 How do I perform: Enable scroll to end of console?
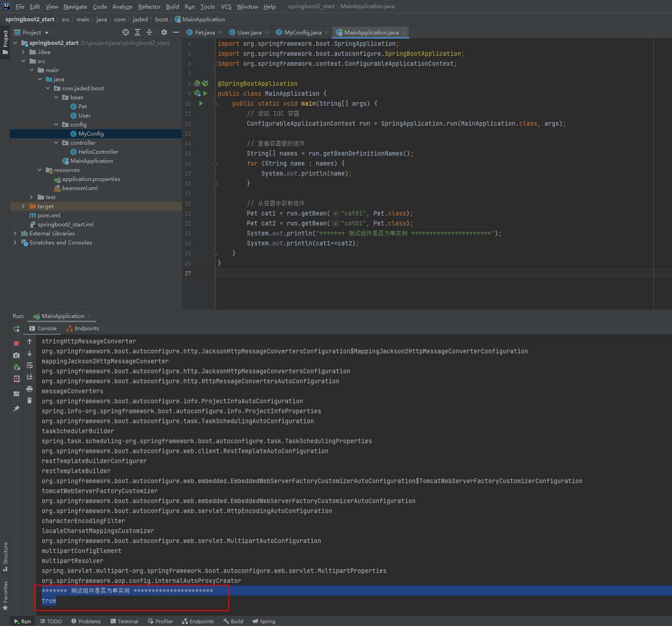tap(29, 377)
